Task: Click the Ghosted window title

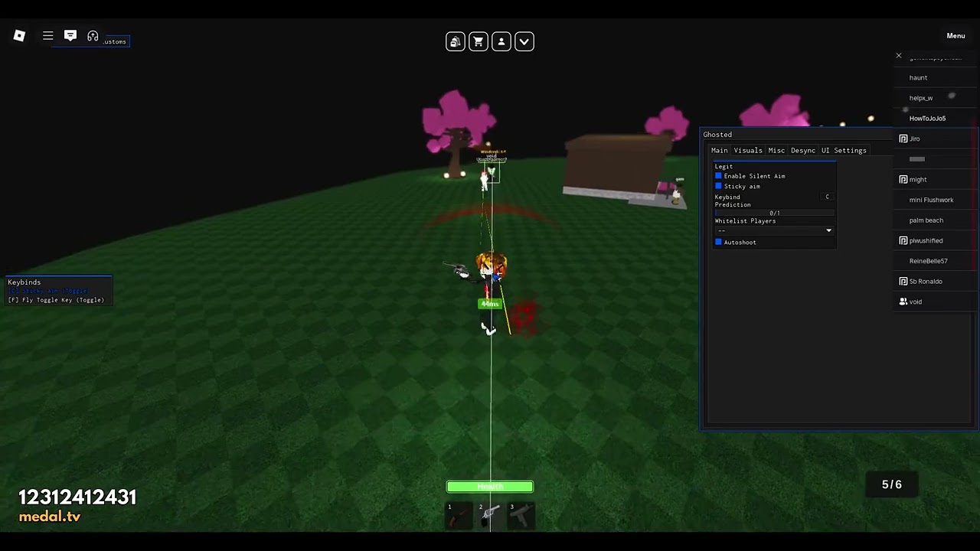Action: click(x=717, y=135)
